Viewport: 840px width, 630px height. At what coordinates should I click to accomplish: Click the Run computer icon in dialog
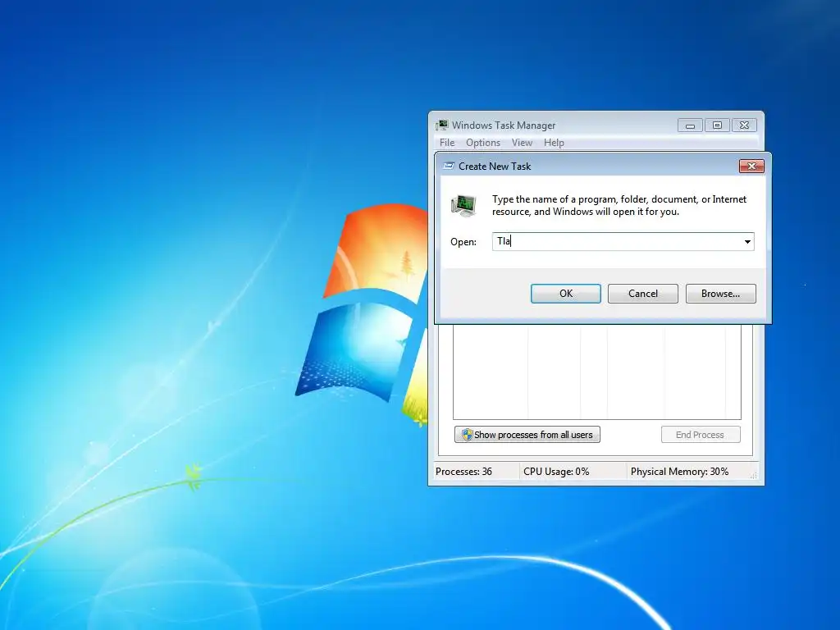point(463,206)
